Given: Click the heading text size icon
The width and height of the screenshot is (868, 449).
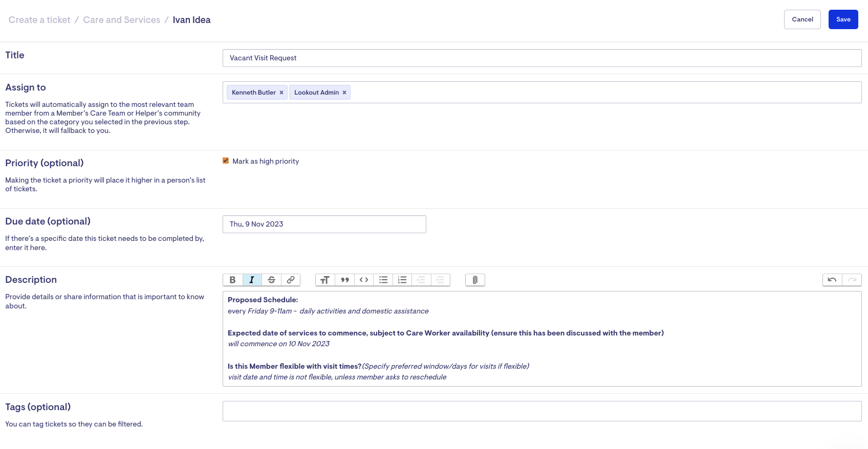Looking at the screenshot, I should [x=325, y=280].
